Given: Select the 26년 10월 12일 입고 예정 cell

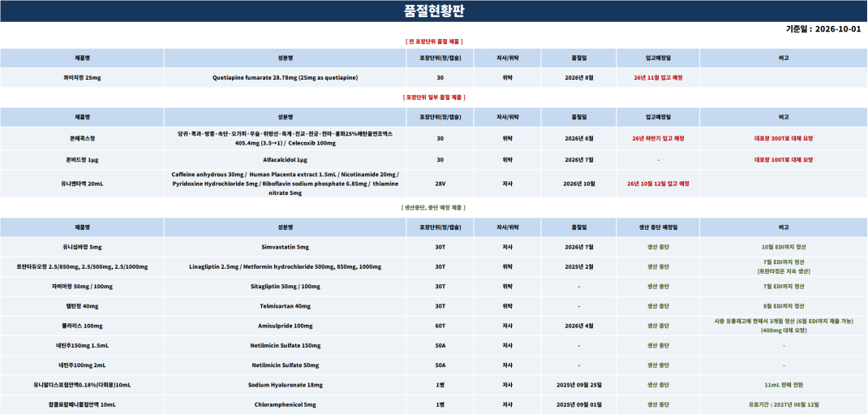Looking at the screenshot, I should click(658, 184).
